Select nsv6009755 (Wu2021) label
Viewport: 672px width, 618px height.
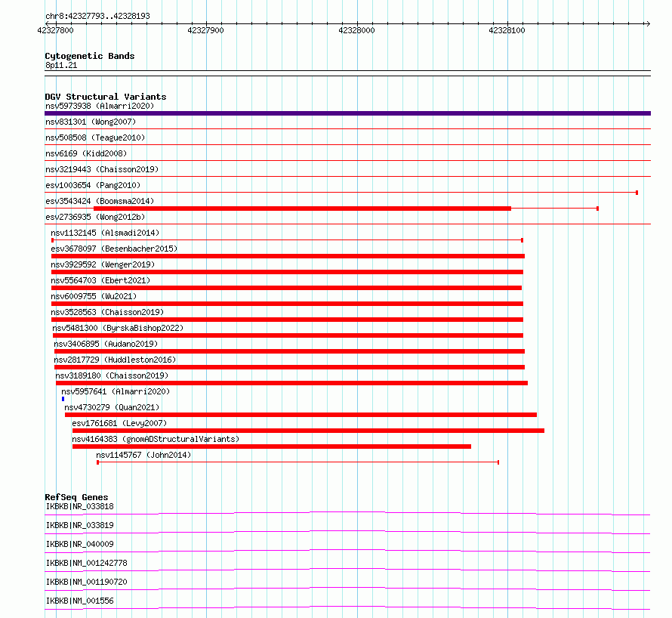coord(94,296)
